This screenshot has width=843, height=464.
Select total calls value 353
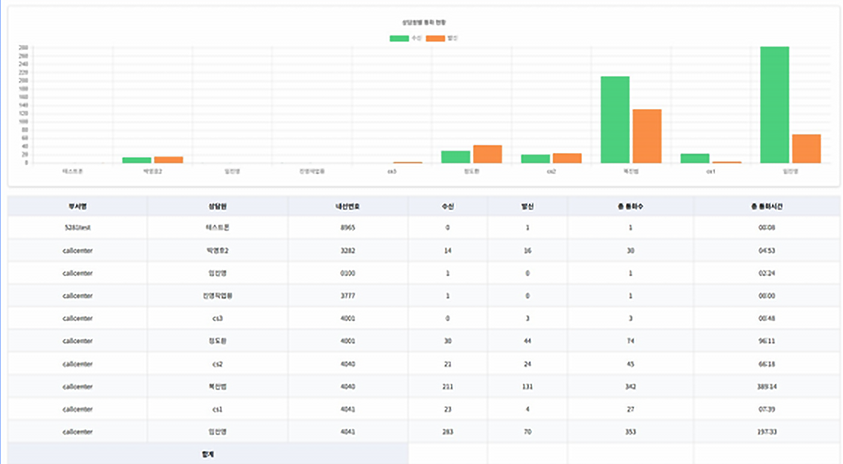click(630, 432)
